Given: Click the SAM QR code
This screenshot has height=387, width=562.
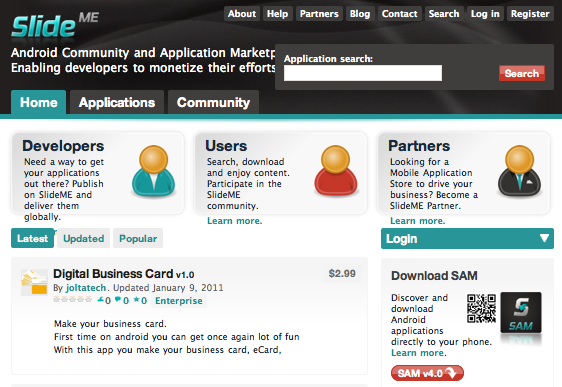Looking at the screenshot, I should (481, 309).
